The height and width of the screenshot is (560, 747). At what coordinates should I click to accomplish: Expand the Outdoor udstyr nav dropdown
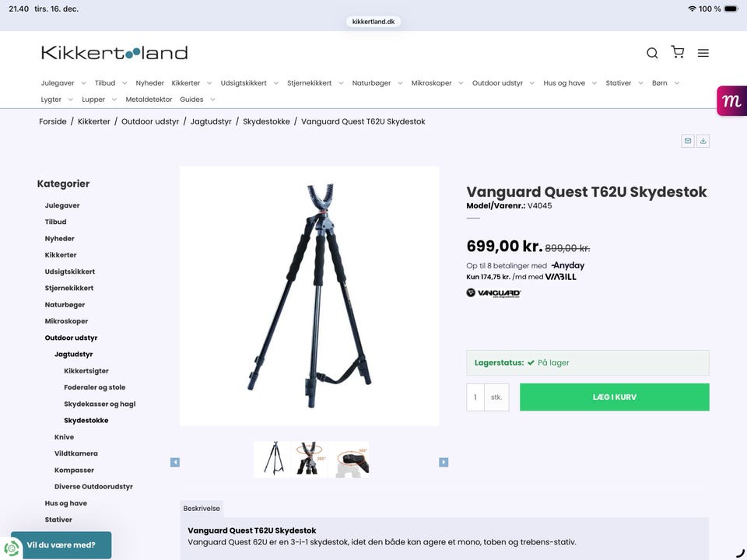(531, 83)
